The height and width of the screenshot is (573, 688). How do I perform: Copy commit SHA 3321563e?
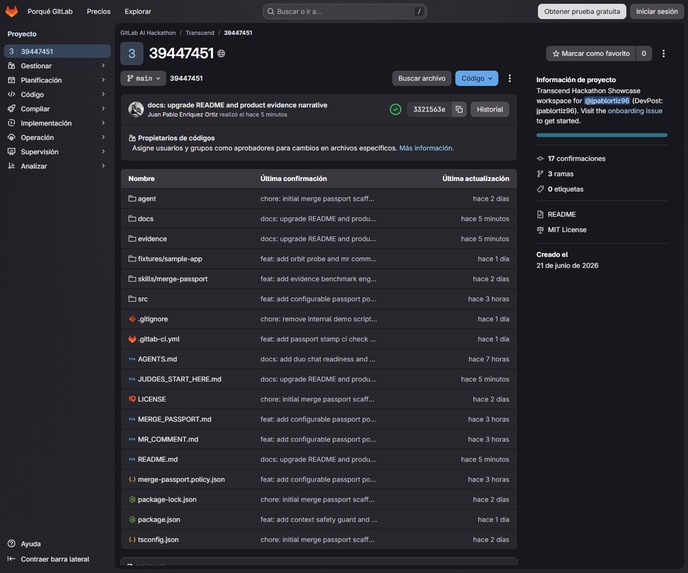point(459,109)
